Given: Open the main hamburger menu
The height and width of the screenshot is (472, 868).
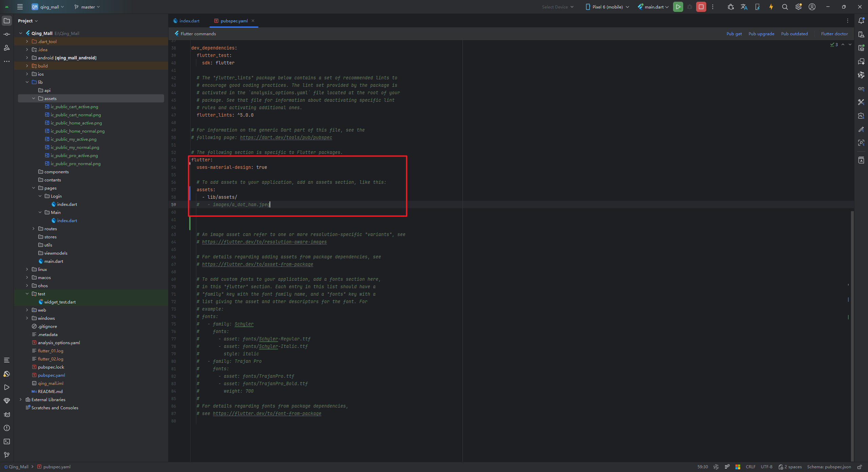Looking at the screenshot, I should pos(20,7).
